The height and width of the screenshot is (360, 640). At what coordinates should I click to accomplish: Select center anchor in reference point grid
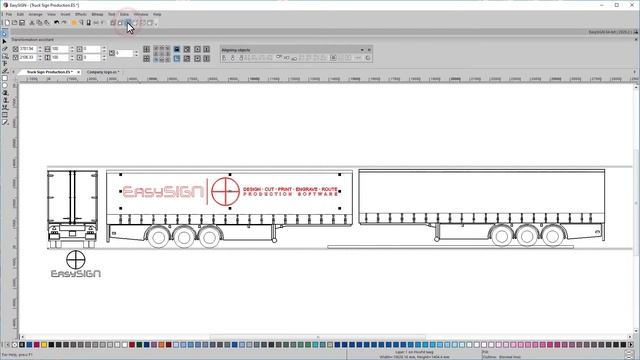tap(162, 54)
